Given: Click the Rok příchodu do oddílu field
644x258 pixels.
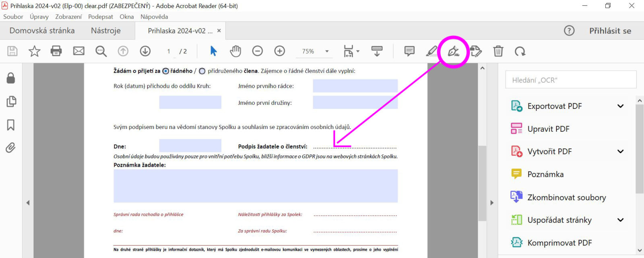Looking at the screenshot, I should tap(190, 102).
